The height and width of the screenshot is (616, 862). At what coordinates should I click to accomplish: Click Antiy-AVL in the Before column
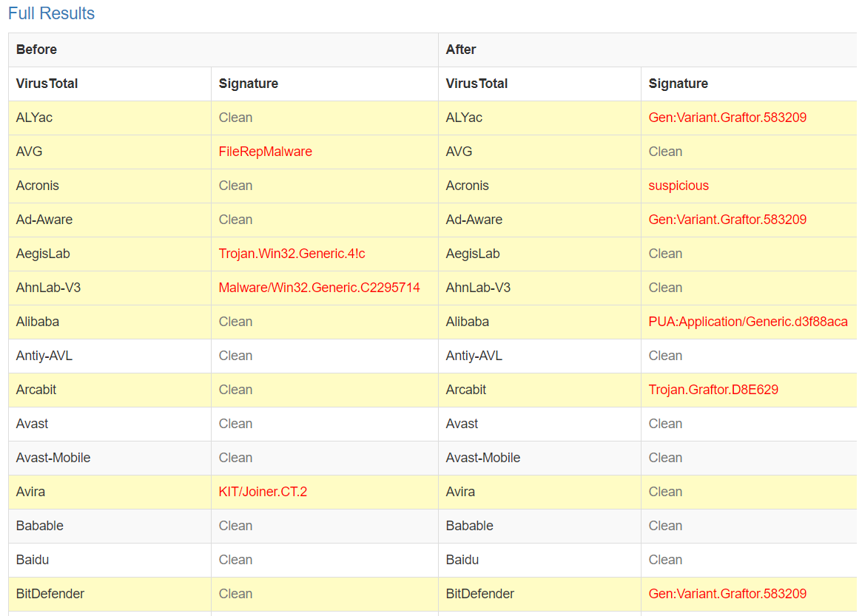(44, 356)
